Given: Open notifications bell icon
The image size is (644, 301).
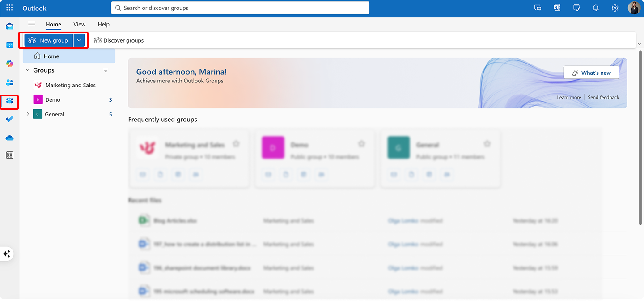Looking at the screenshot, I should click(x=596, y=8).
